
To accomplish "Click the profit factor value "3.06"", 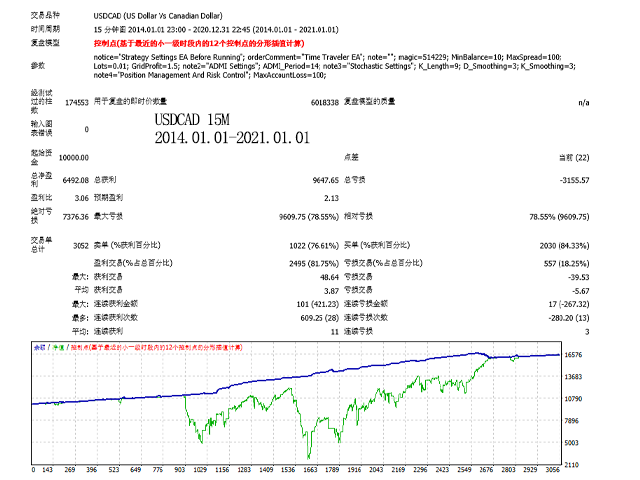I will point(82,198).
